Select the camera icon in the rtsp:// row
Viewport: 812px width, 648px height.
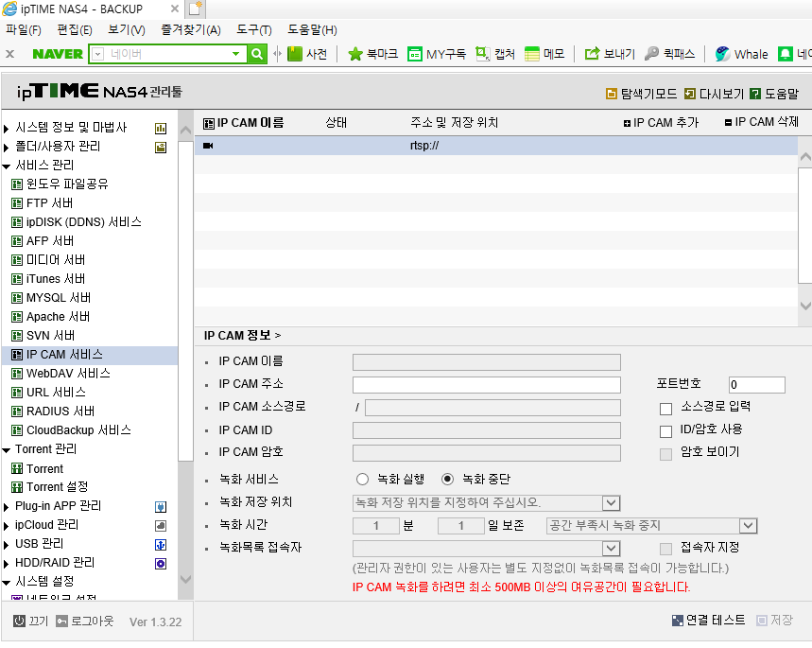(208, 146)
